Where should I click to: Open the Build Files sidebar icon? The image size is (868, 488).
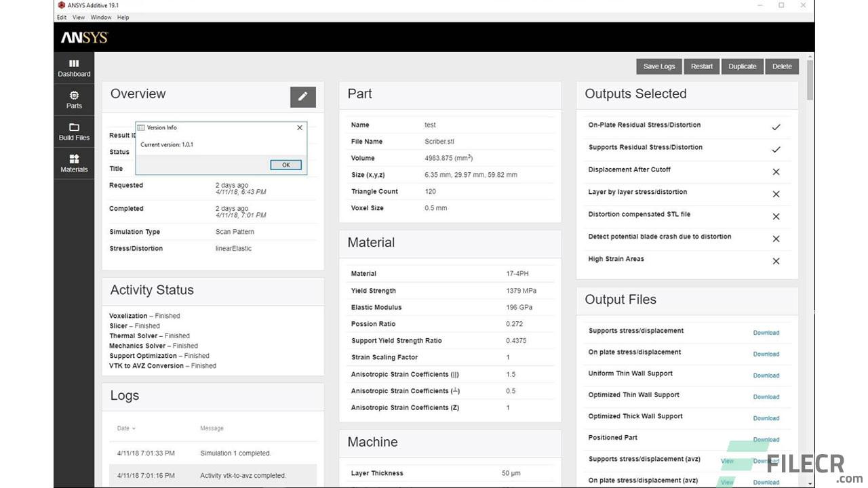coord(74,131)
